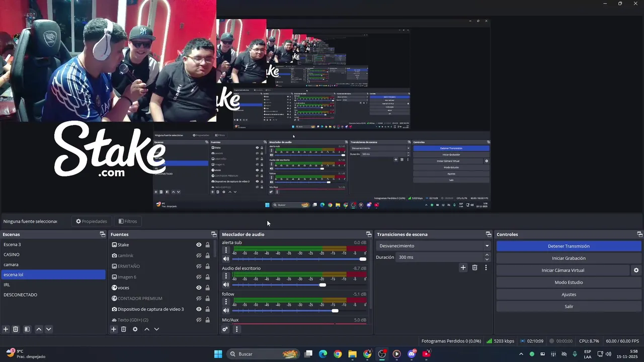Click the Windows taskbar Buscar search box
Image resolution: width=644 pixels, height=362 pixels.
click(264, 354)
